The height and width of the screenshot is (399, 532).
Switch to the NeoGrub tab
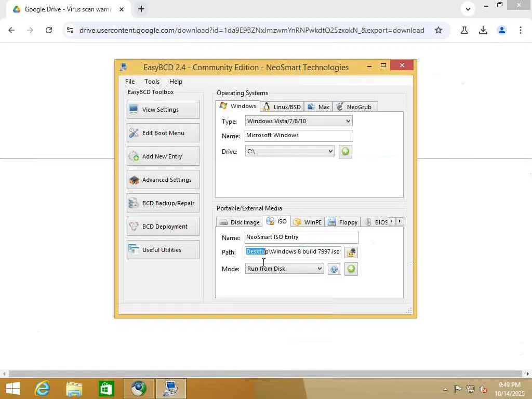click(355, 107)
